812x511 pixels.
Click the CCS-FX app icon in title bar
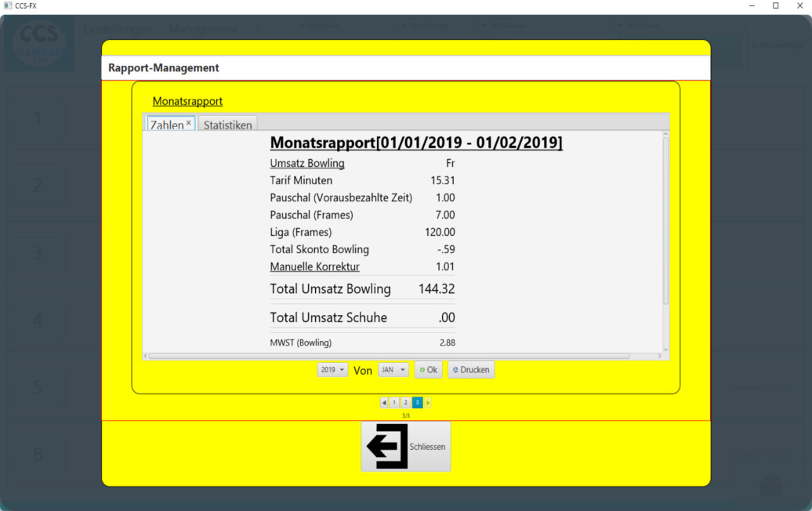coord(7,5)
